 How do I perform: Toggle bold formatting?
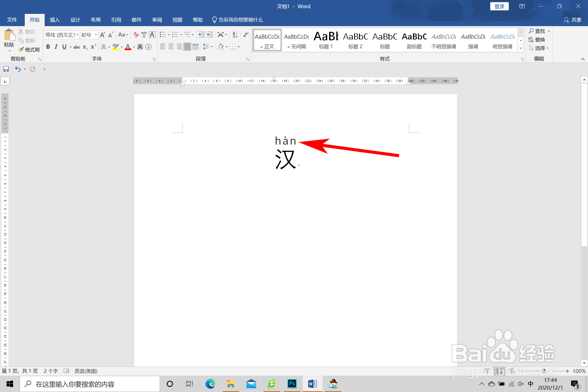[x=48, y=47]
